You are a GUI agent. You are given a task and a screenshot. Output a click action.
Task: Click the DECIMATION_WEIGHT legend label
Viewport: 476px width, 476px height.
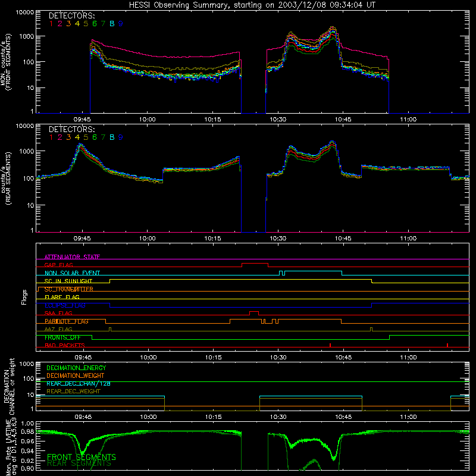(76, 375)
